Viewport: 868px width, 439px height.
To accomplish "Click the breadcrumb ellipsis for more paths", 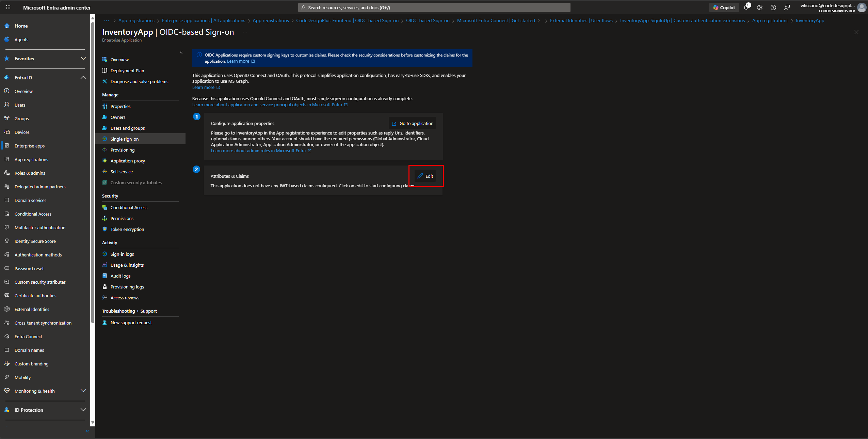I will click(x=107, y=20).
